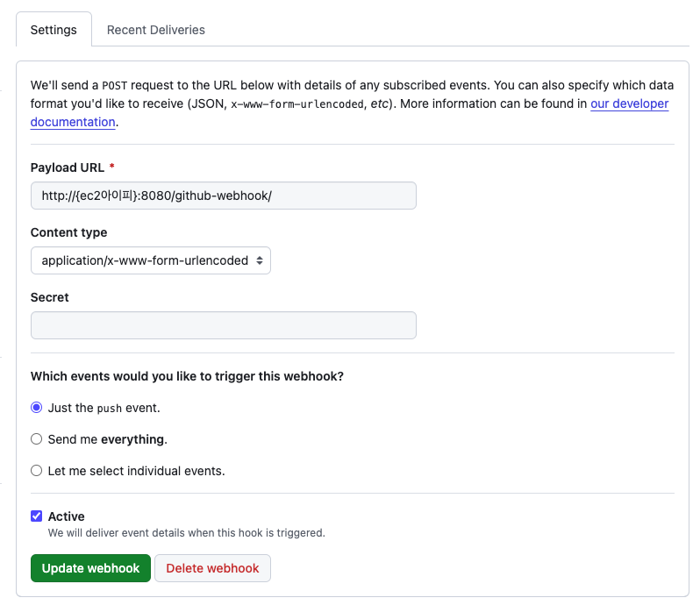Image resolution: width=700 pixels, height=605 pixels.
Task: Click the green Update webhook button
Action: coord(90,568)
